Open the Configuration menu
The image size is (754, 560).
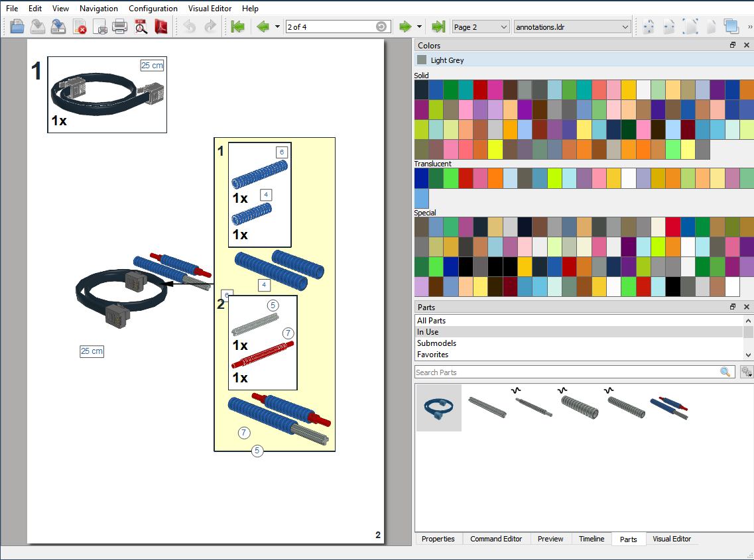click(153, 8)
